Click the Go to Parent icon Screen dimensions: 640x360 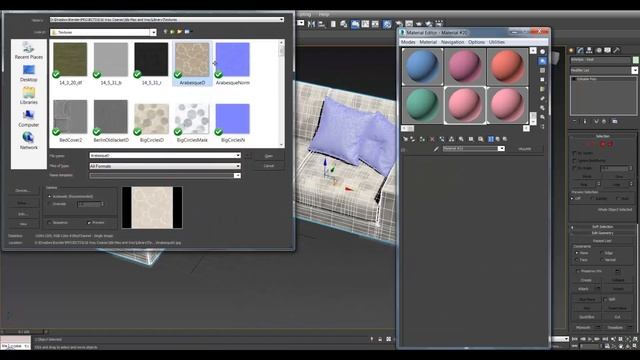click(x=498, y=139)
